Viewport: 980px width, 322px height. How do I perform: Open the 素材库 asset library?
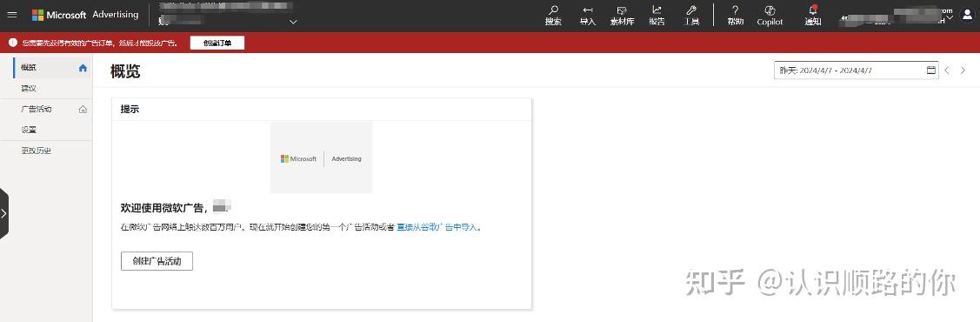[x=622, y=16]
